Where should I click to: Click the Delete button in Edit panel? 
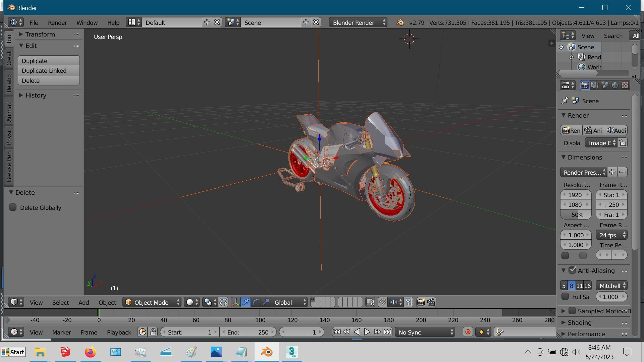(49, 81)
